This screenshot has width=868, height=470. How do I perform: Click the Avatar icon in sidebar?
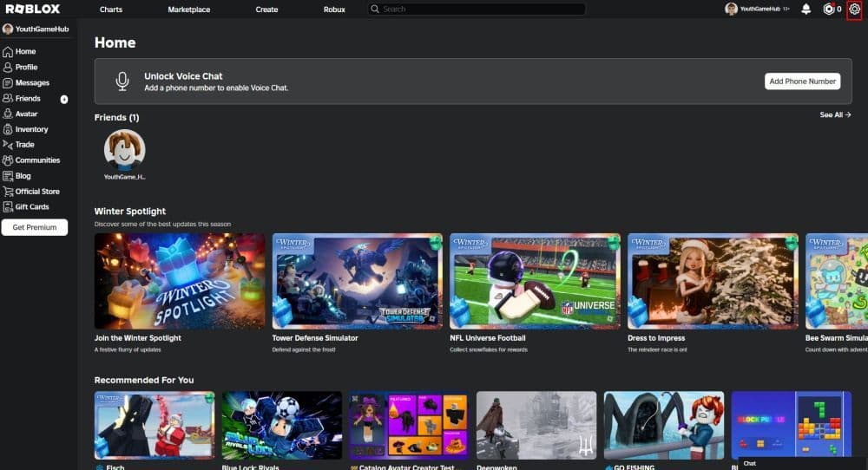[8, 114]
